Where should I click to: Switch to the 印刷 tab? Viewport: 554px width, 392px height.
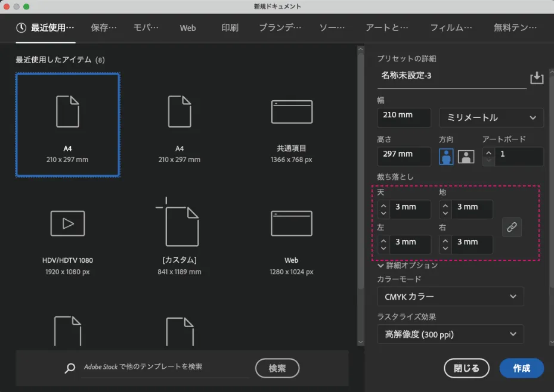(x=228, y=27)
